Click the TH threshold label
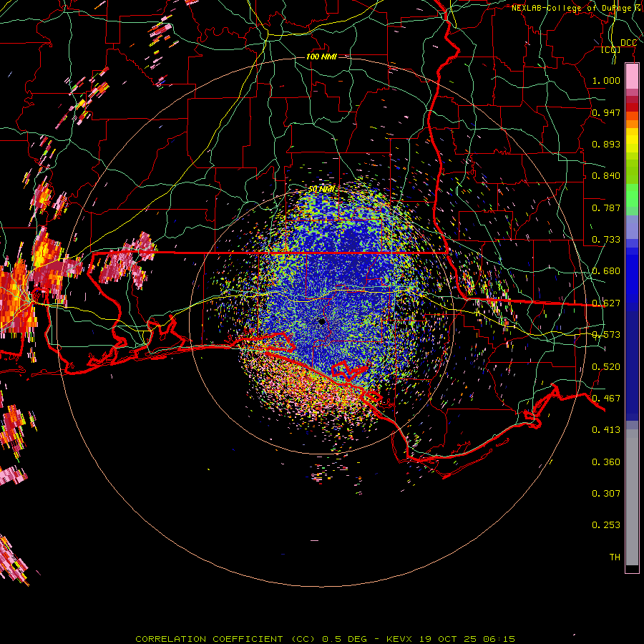Screen dimensions: 644x644 point(615,557)
